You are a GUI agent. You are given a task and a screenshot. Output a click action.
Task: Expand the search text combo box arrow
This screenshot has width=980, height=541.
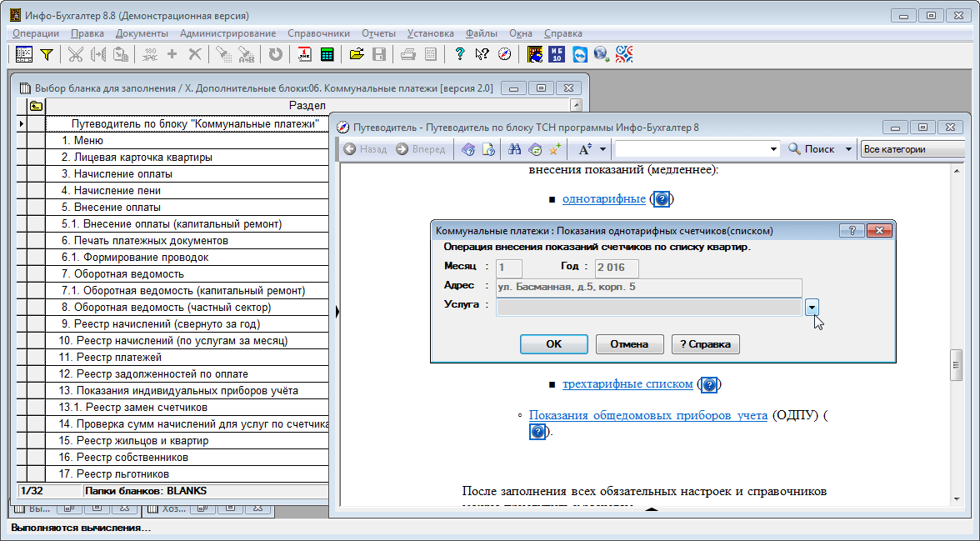tap(773, 149)
